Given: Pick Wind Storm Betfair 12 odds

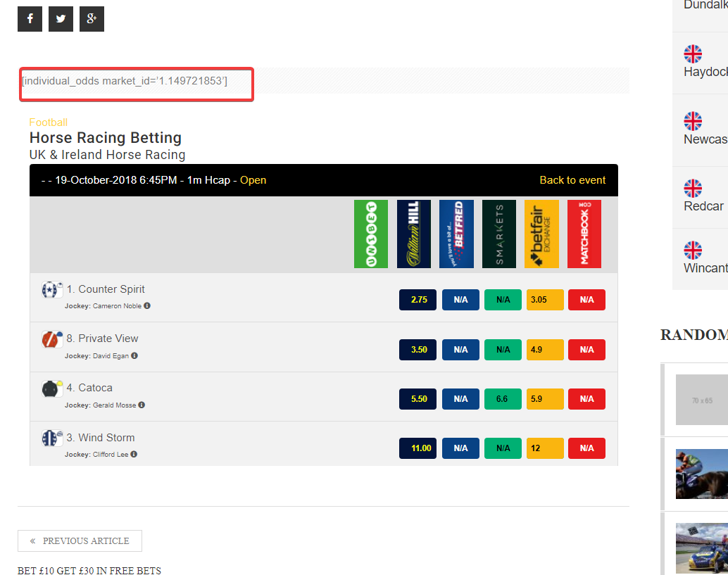Looking at the screenshot, I should [545, 448].
